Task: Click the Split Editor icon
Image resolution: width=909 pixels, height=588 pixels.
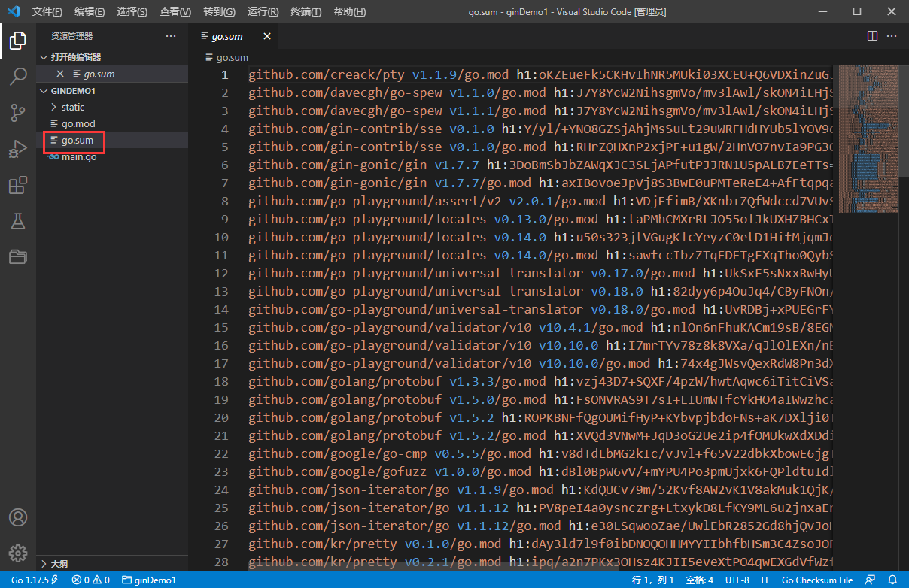Action: (871, 35)
